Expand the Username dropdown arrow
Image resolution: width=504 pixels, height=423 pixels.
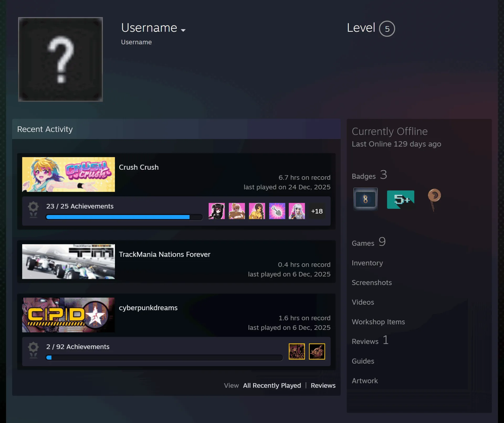[183, 30]
